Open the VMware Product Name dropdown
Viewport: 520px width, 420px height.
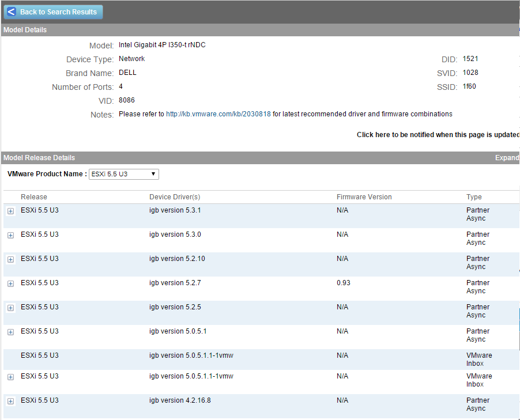[x=153, y=173]
